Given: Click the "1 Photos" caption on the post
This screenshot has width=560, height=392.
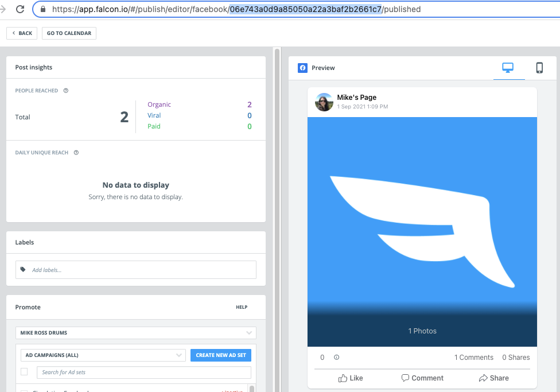Looking at the screenshot, I should 422,331.
